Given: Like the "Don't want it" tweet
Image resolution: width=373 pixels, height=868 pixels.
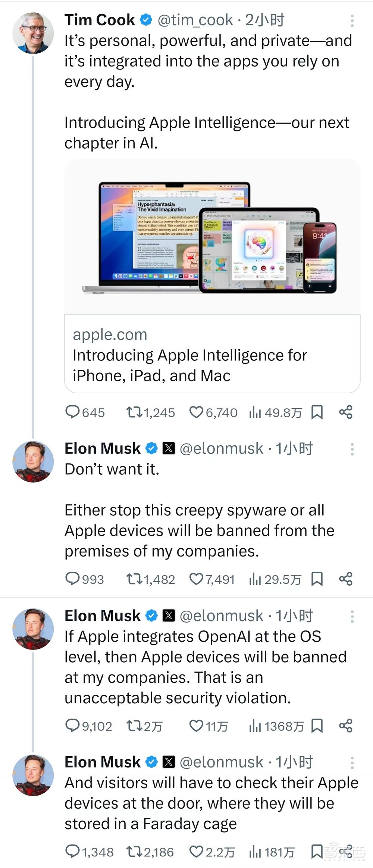Looking at the screenshot, I should 196,579.
